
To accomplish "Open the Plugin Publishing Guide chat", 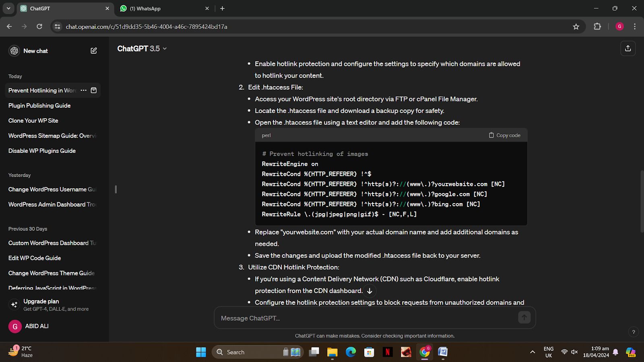I will (39, 105).
